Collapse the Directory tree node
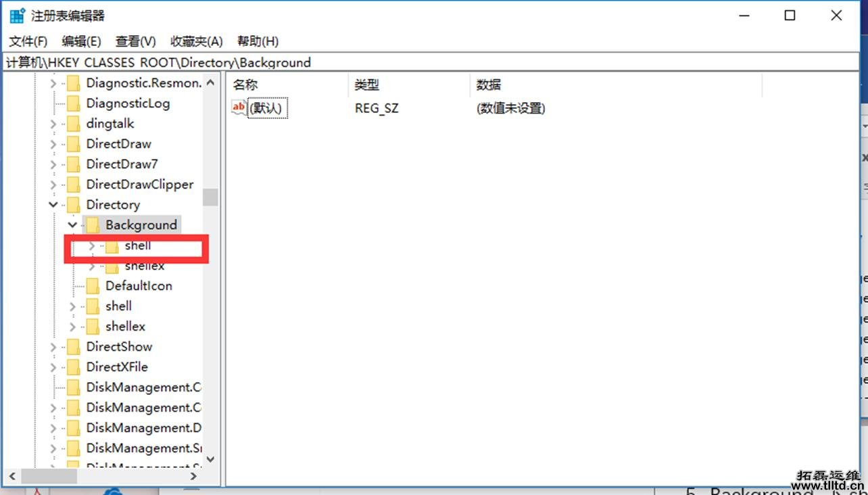The image size is (868, 495). pos(53,204)
